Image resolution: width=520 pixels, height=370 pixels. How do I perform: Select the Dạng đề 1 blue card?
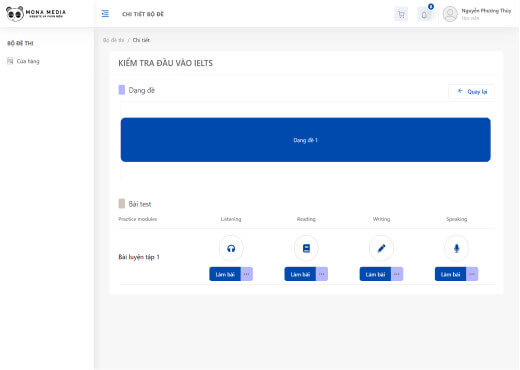(x=306, y=140)
